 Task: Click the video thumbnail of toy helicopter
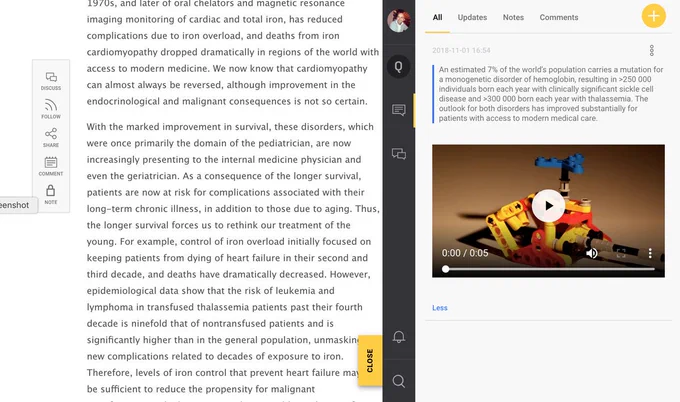coord(548,211)
